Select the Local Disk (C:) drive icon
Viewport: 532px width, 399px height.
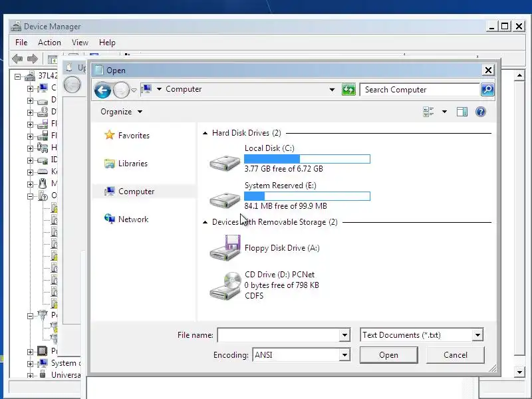225,163
